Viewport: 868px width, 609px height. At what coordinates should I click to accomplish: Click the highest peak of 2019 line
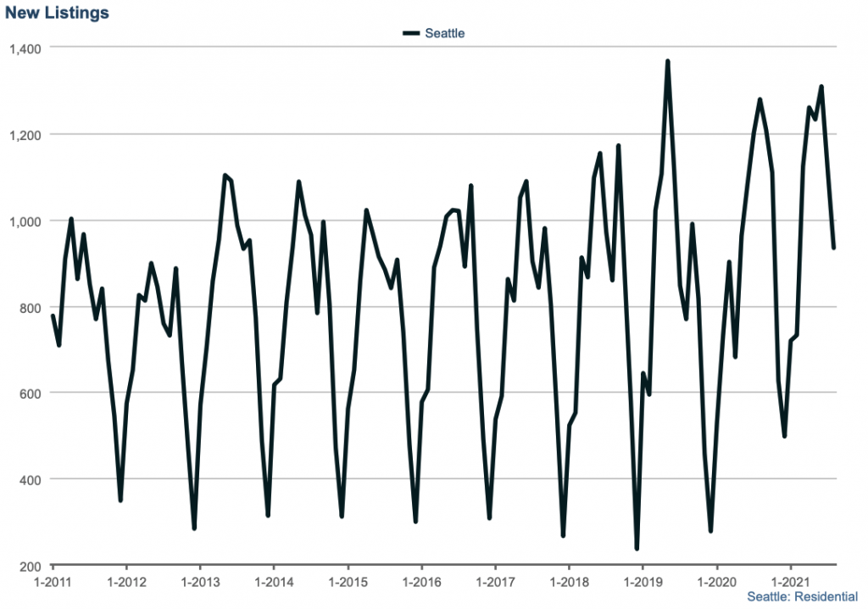[x=668, y=62]
